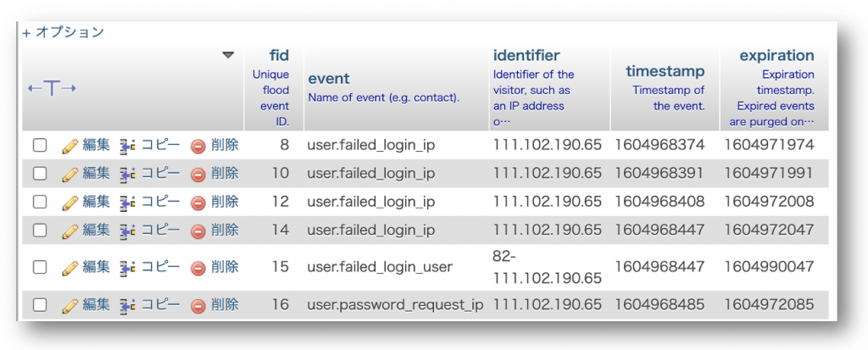This screenshot has width=868, height=350.
Task: Click the event column header
Action: [329, 79]
